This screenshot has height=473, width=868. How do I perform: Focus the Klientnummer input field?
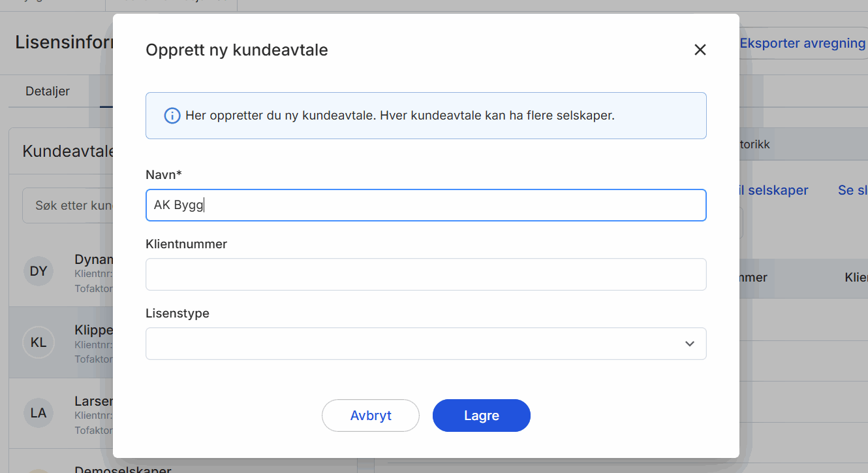[x=426, y=274]
